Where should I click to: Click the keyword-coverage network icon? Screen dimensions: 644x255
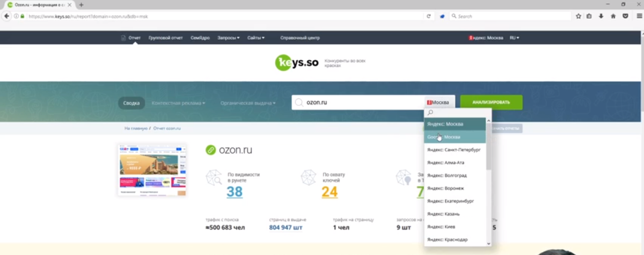point(309,178)
